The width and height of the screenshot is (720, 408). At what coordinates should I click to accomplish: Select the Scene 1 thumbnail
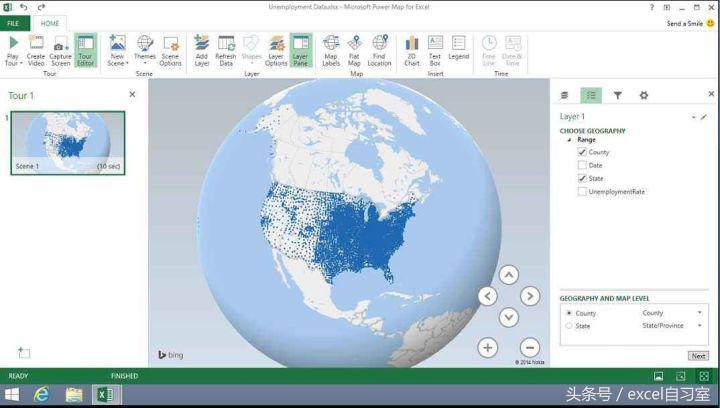point(68,143)
